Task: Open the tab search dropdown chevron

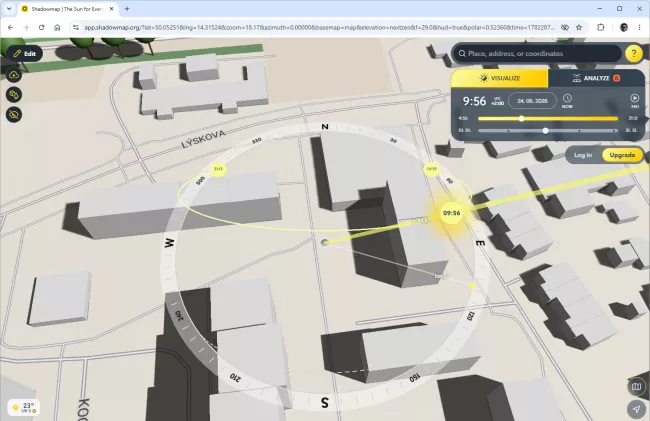Action: (9, 9)
